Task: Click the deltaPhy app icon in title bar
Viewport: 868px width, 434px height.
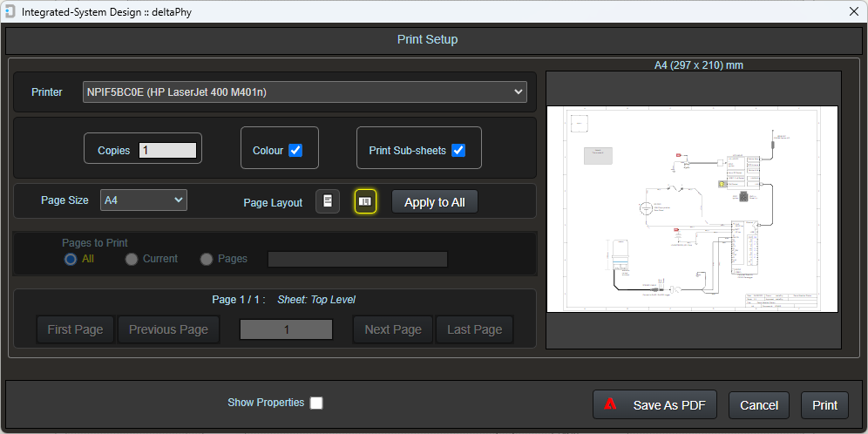Action: [10, 11]
